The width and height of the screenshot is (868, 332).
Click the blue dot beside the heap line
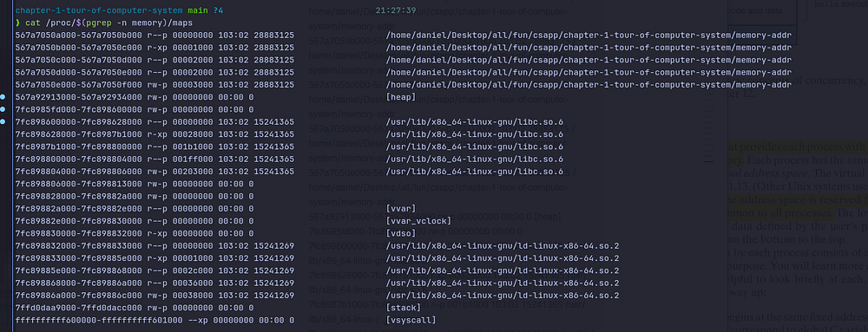pyautogui.click(x=3, y=97)
